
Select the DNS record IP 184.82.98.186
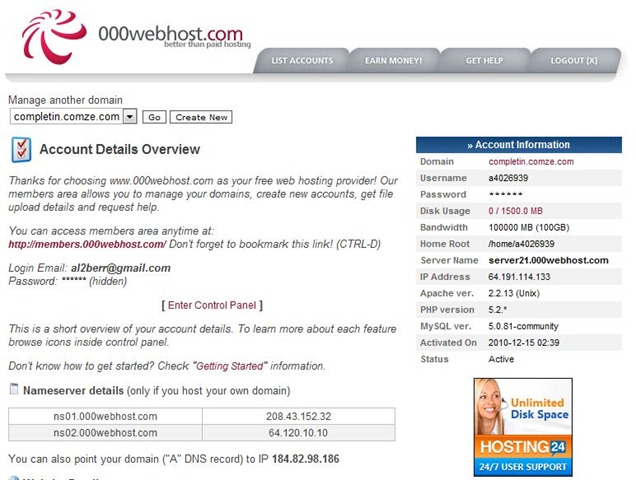click(x=305, y=459)
